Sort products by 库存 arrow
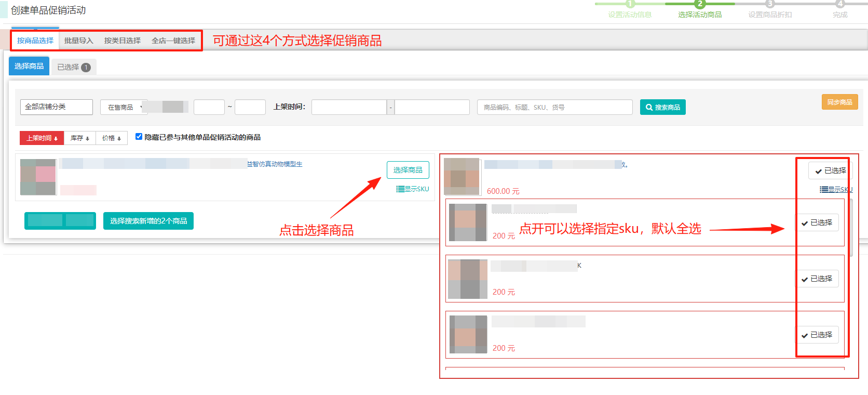Viewport: 868px width, 395px height. click(x=80, y=138)
